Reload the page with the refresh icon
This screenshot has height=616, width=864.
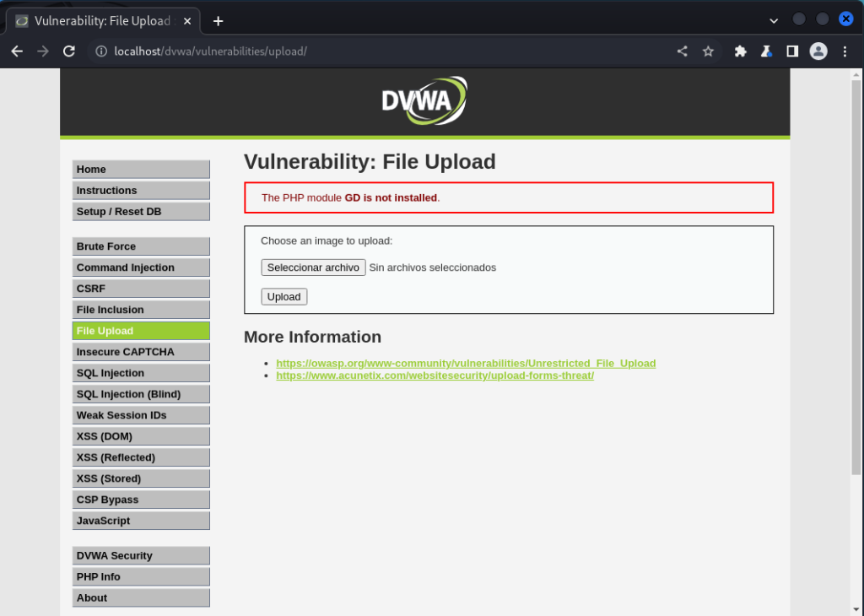[x=69, y=51]
